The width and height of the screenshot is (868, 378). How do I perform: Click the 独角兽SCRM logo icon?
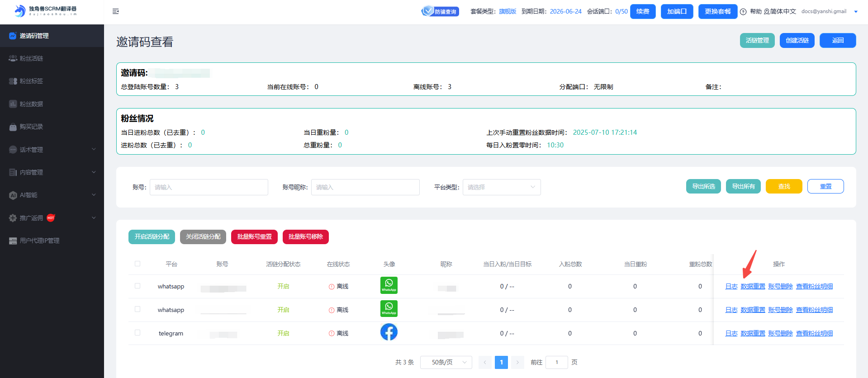click(19, 11)
